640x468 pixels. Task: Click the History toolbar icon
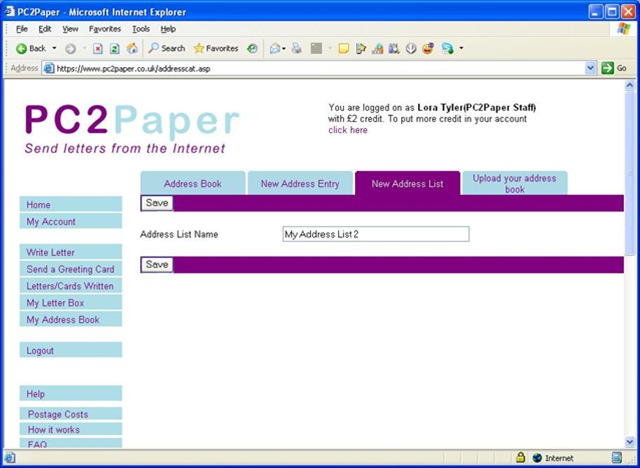coord(252,49)
